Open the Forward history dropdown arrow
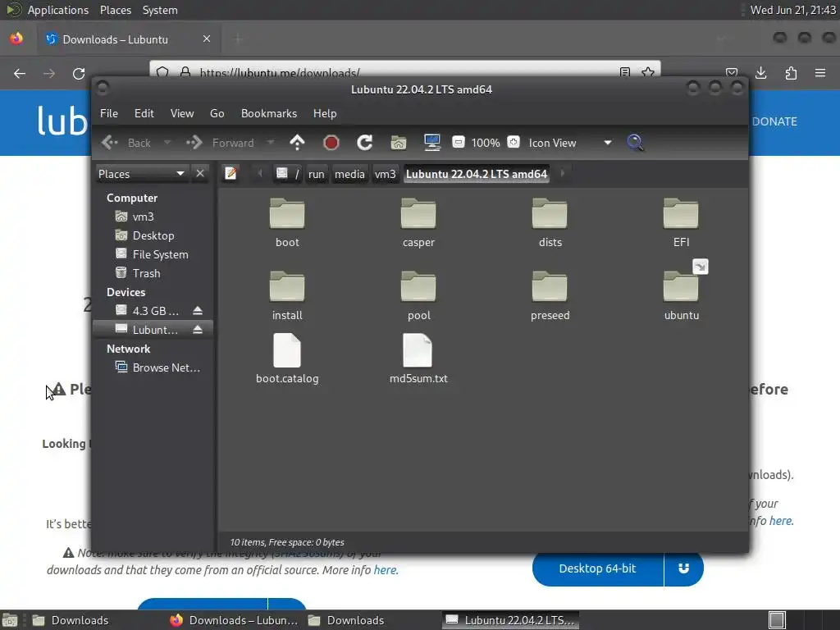 coord(271,143)
